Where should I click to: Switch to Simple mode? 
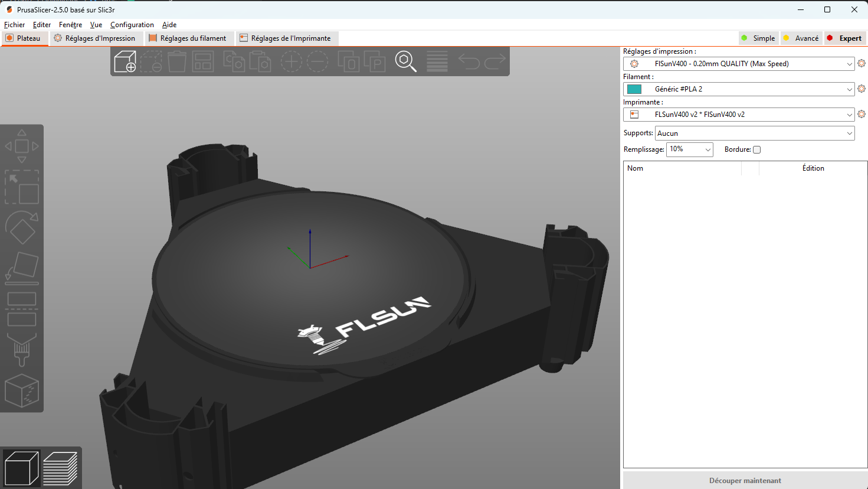click(758, 38)
